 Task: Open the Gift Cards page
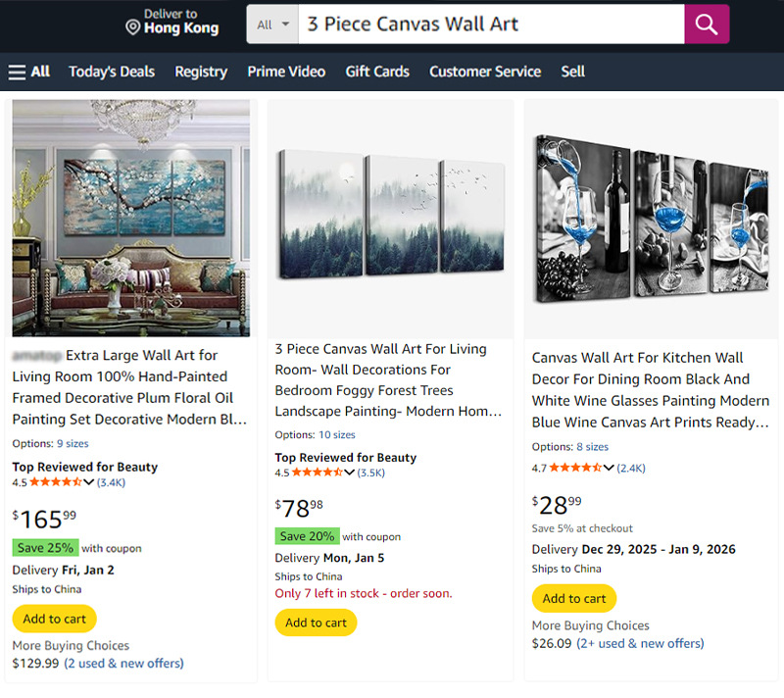pyautogui.click(x=377, y=72)
